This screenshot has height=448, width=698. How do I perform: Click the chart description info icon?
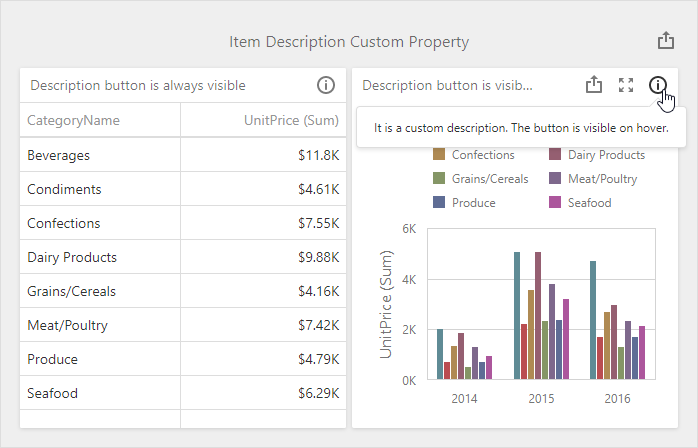pos(657,85)
